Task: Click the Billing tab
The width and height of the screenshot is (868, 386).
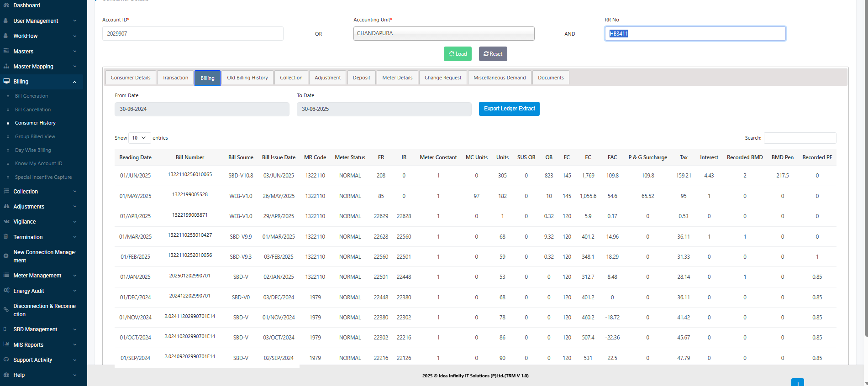Action: (207, 78)
